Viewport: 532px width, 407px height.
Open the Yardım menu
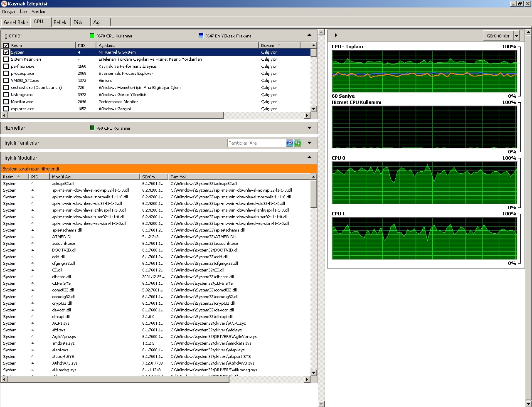tap(38, 12)
